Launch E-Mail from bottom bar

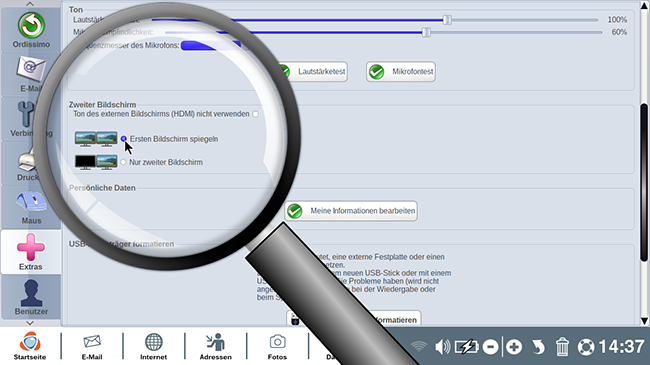(92, 346)
